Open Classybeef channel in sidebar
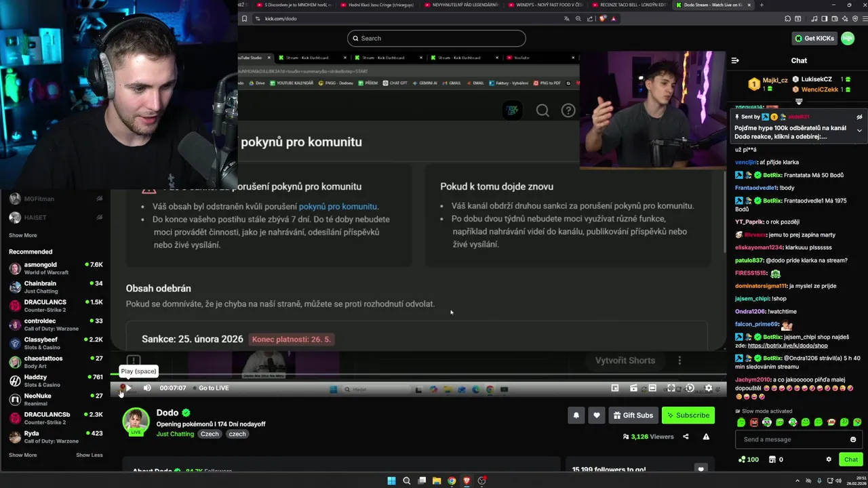Viewport: 868px width, 488px height. (56, 344)
